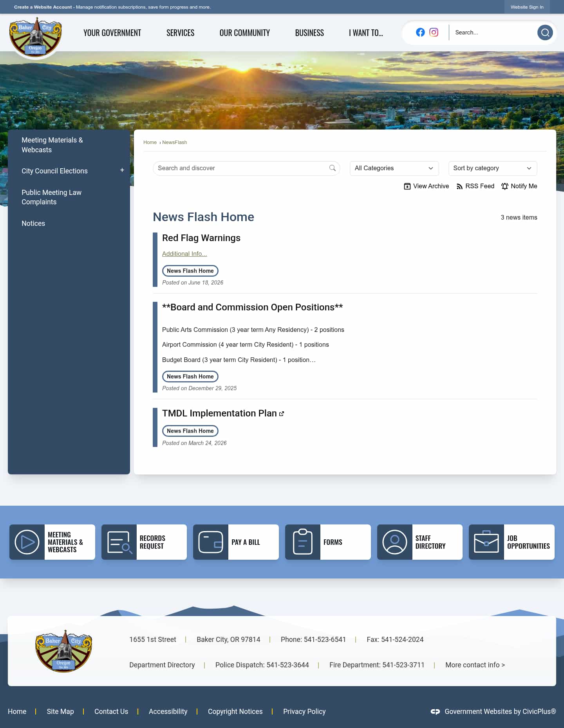Click the 3 news items count text
Viewport: 564px width, 728px height.
click(x=519, y=218)
